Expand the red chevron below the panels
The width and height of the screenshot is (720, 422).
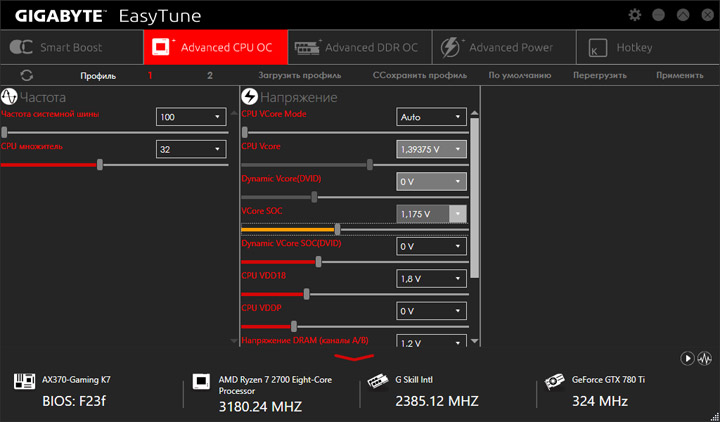(x=354, y=357)
